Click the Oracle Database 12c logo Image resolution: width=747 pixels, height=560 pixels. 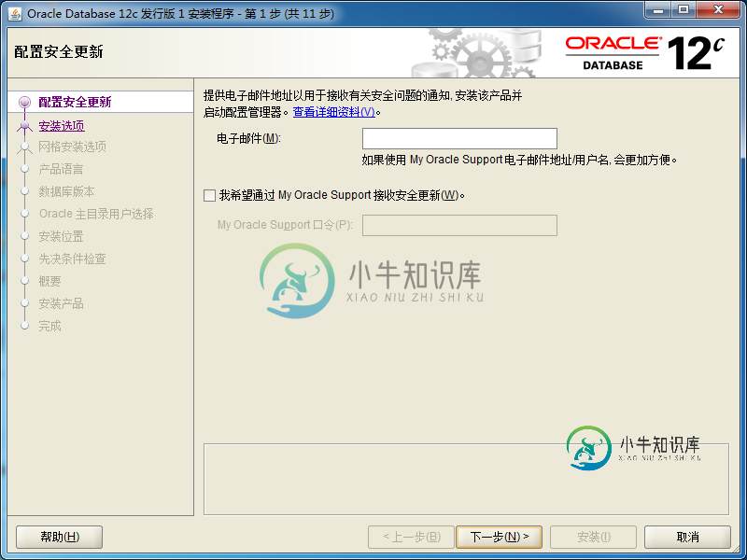coord(645,53)
